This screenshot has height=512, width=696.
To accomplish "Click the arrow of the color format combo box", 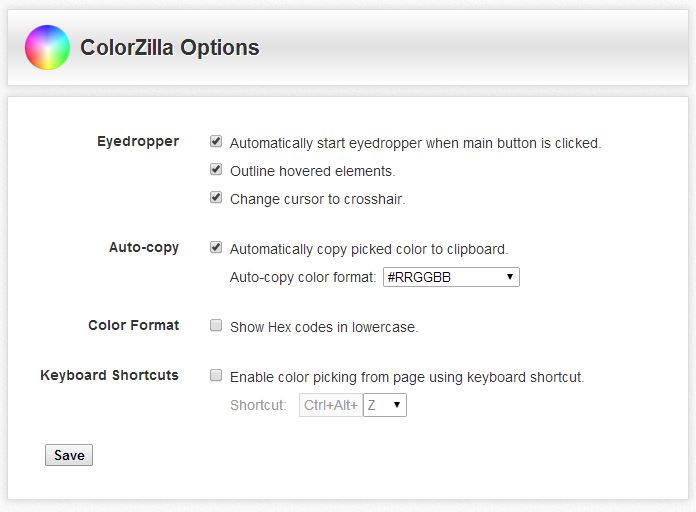I will pos(510,277).
